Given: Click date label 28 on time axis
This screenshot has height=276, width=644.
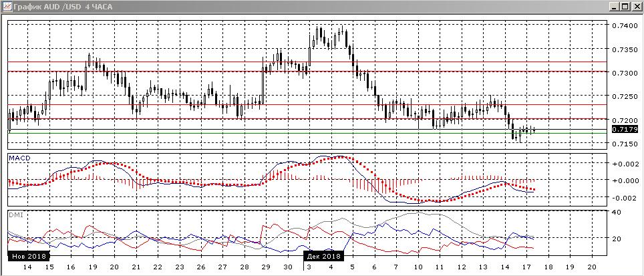Looking at the screenshot, I should click(244, 267).
